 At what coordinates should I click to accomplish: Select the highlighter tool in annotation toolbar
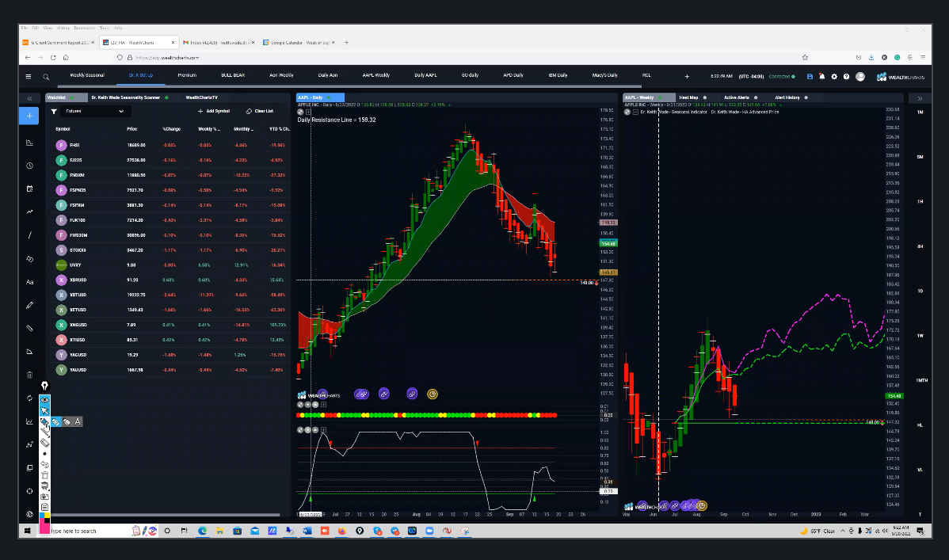[x=45, y=421]
